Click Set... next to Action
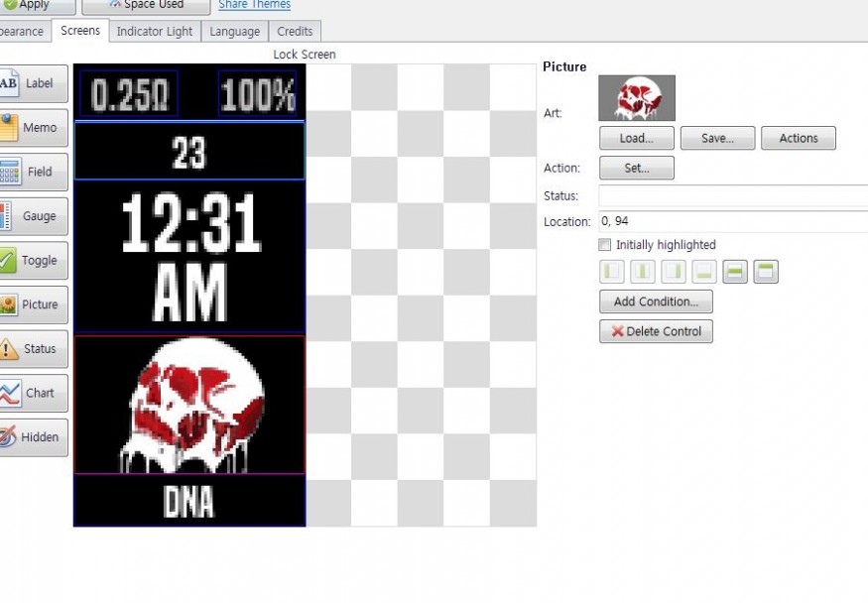 pyautogui.click(x=637, y=169)
